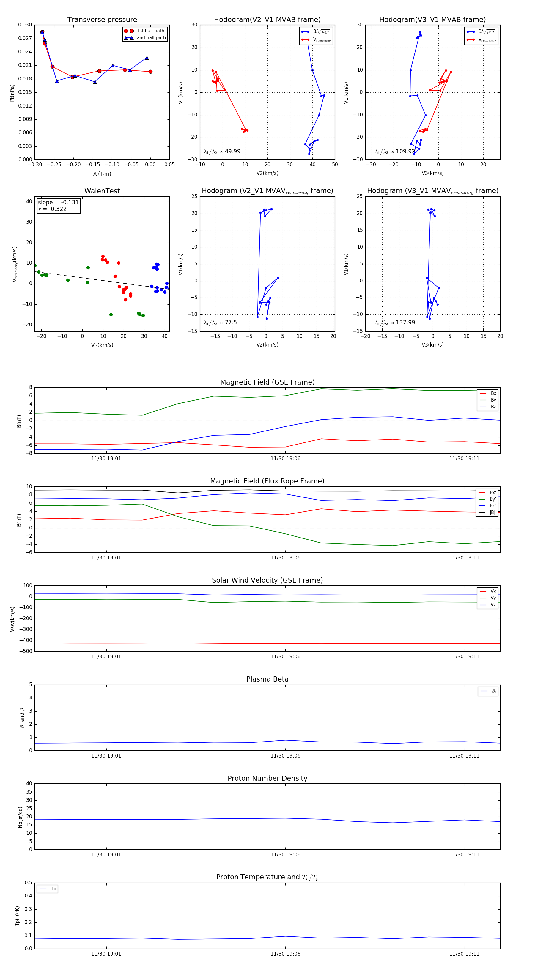Click the 'Vz' legend entry in velocity plot

click(488, 605)
